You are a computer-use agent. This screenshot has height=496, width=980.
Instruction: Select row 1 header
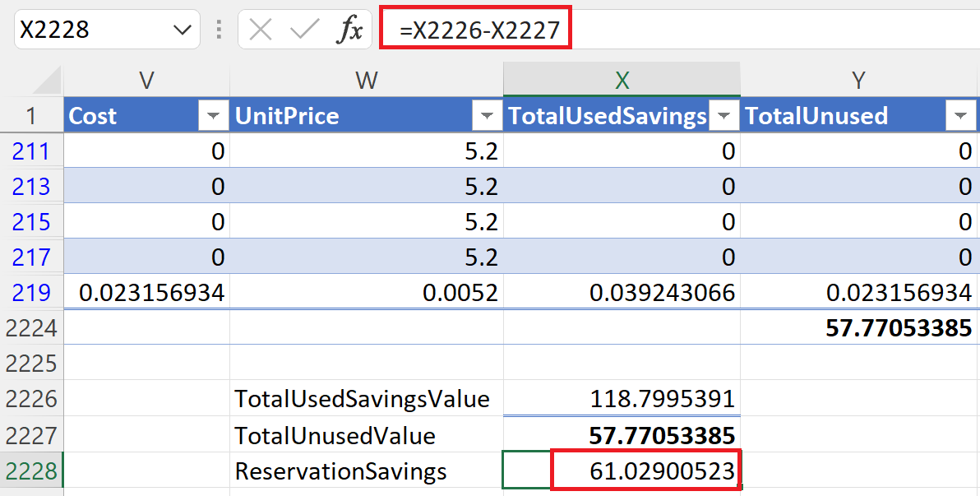[x=31, y=115]
